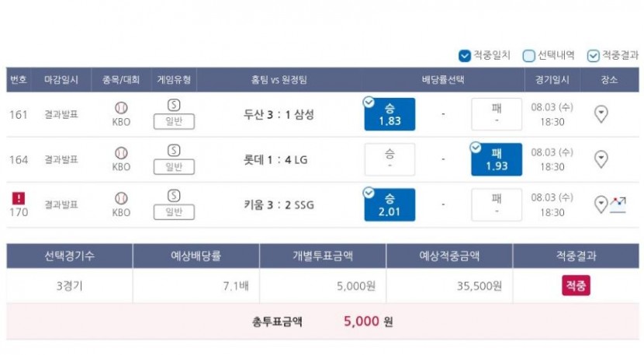Click red 적중 result badge
The width and height of the screenshot is (644, 355).
[576, 286]
